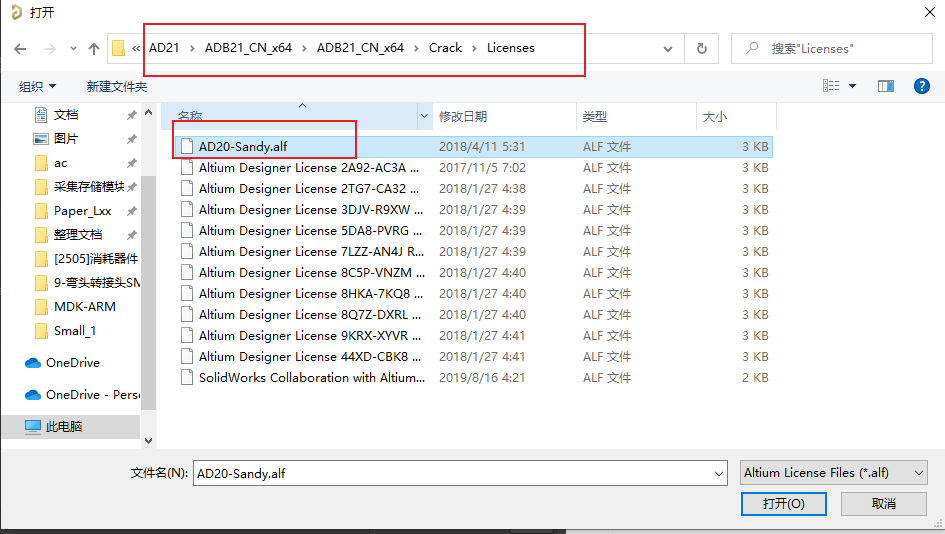Select SolidWorks Collaboration with Altium file
Screen dimensions: 945x534
(312, 378)
